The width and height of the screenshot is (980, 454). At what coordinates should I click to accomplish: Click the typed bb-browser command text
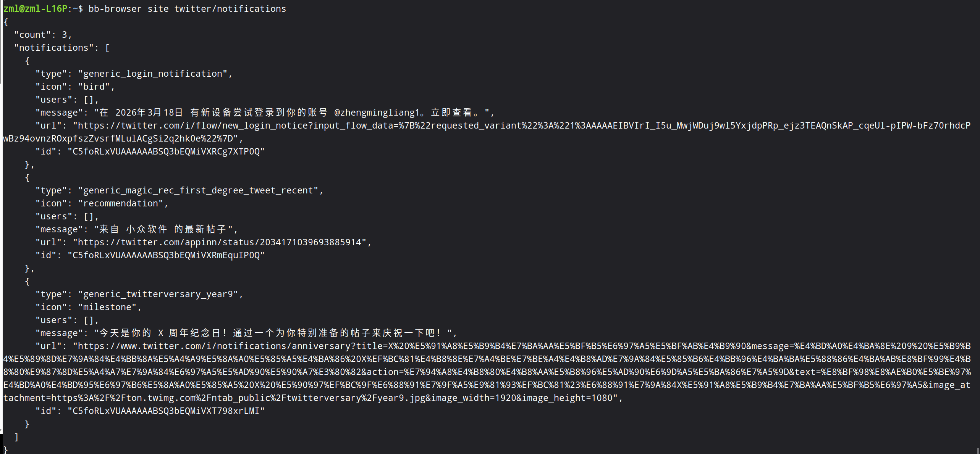tap(187, 9)
